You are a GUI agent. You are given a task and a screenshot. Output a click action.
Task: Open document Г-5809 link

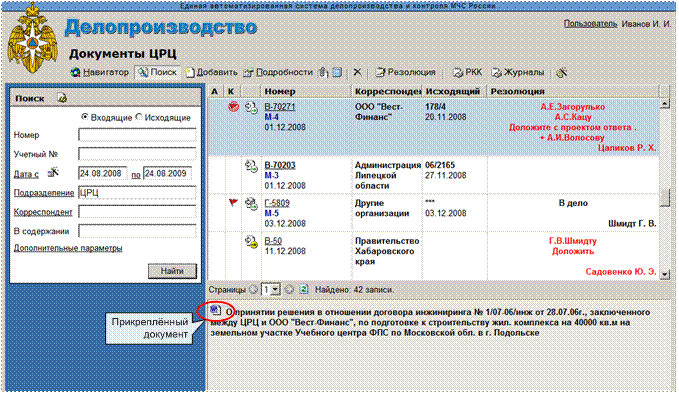(x=277, y=203)
